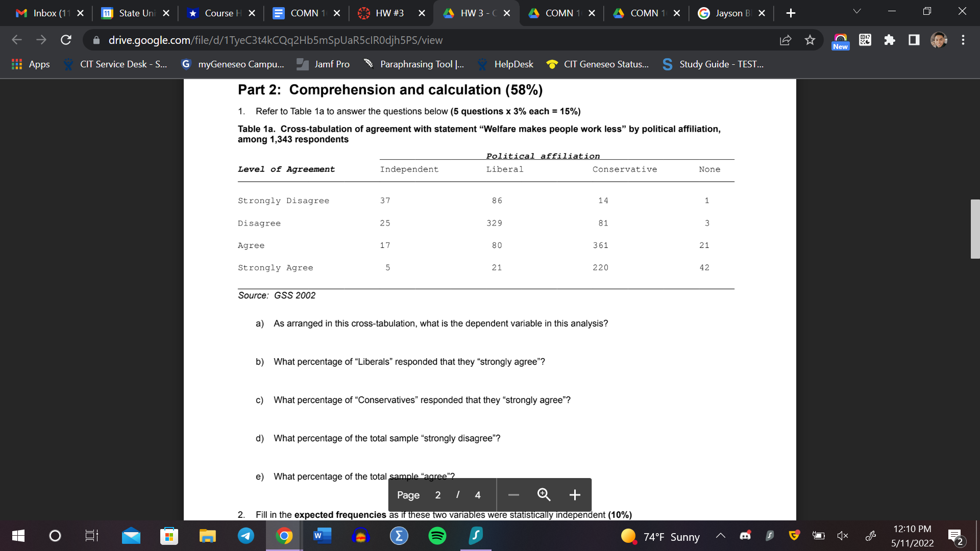Launch Spotify from the taskbar
Image resolution: width=980 pixels, height=551 pixels.
(437, 536)
